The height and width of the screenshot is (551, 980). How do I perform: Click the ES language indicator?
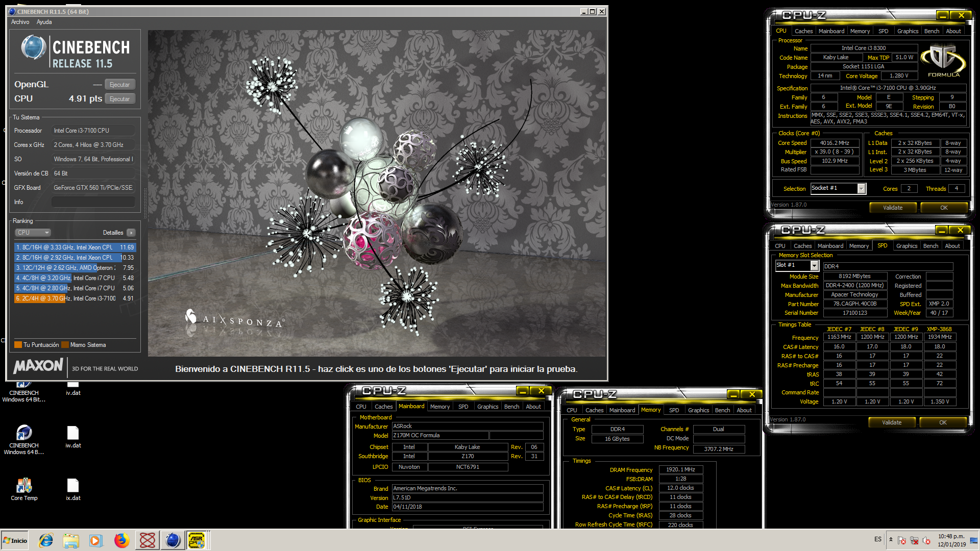click(878, 539)
